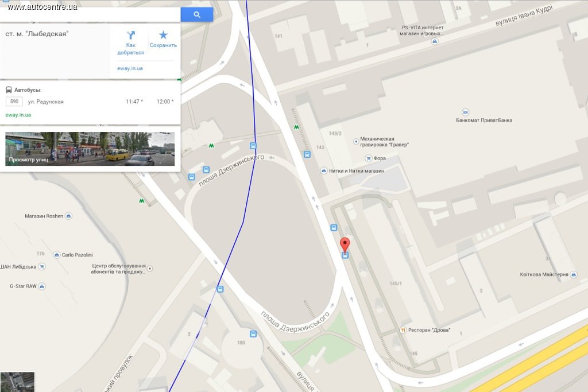
Task: Select G-Star RAW store icon
Action: [42, 286]
